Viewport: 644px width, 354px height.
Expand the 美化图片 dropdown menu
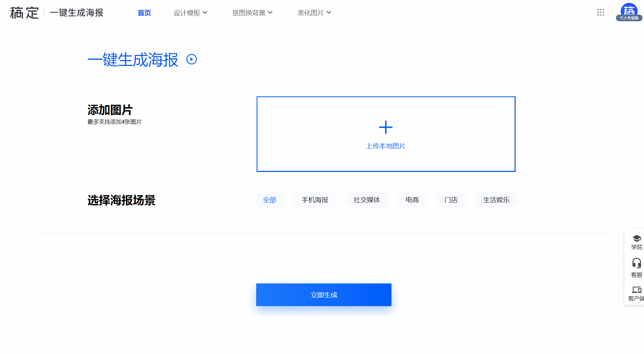click(x=314, y=13)
